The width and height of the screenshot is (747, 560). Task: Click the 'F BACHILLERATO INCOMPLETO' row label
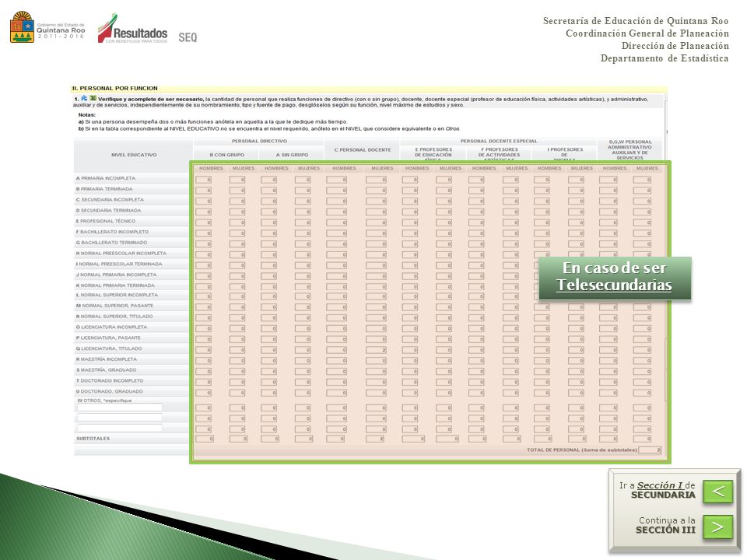[x=112, y=232]
